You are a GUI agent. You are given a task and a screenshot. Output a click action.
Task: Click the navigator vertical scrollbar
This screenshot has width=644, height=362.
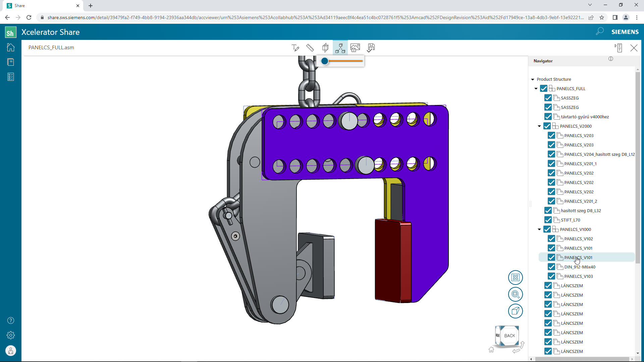[x=638, y=168]
